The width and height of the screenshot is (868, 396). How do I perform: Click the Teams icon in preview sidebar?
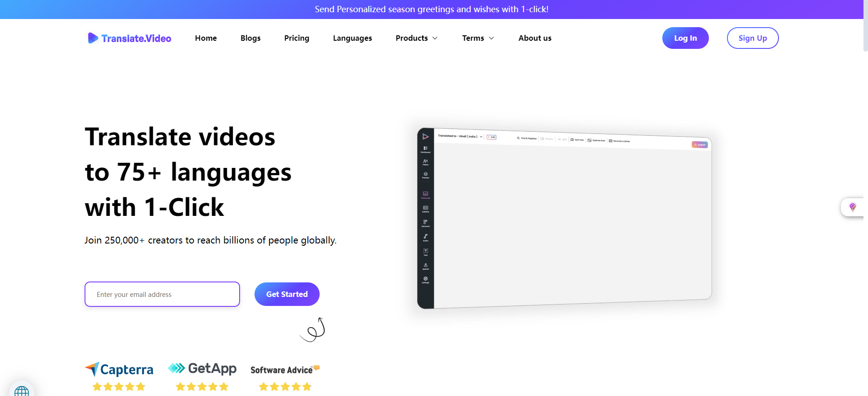pyautogui.click(x=425, y=162)
